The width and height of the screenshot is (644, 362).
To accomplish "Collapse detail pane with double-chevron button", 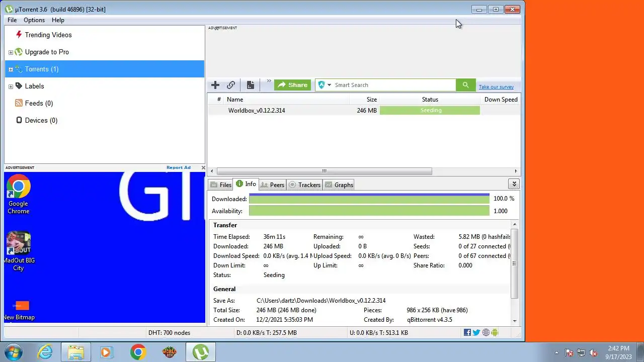I will [514, 184].
